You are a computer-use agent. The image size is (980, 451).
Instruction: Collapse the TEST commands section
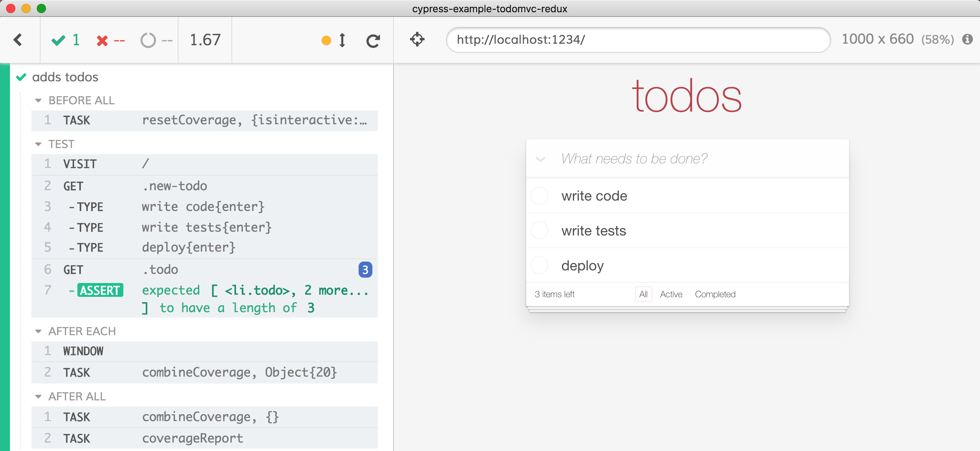[x=38, y=144]
